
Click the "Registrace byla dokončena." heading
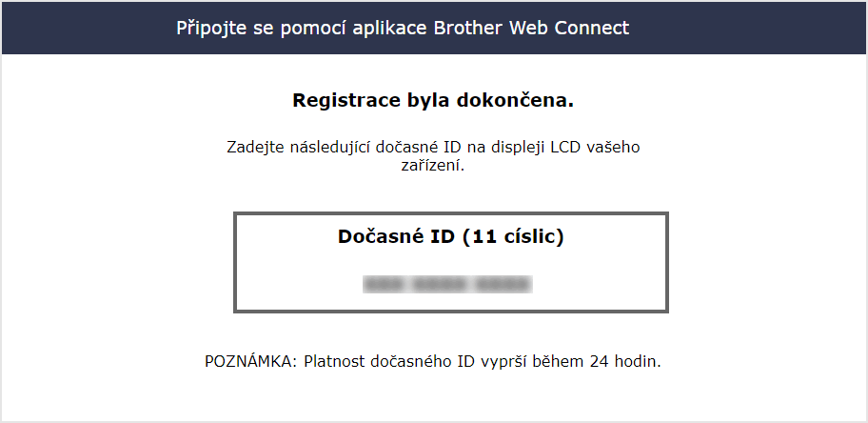(x=433, y=99)
